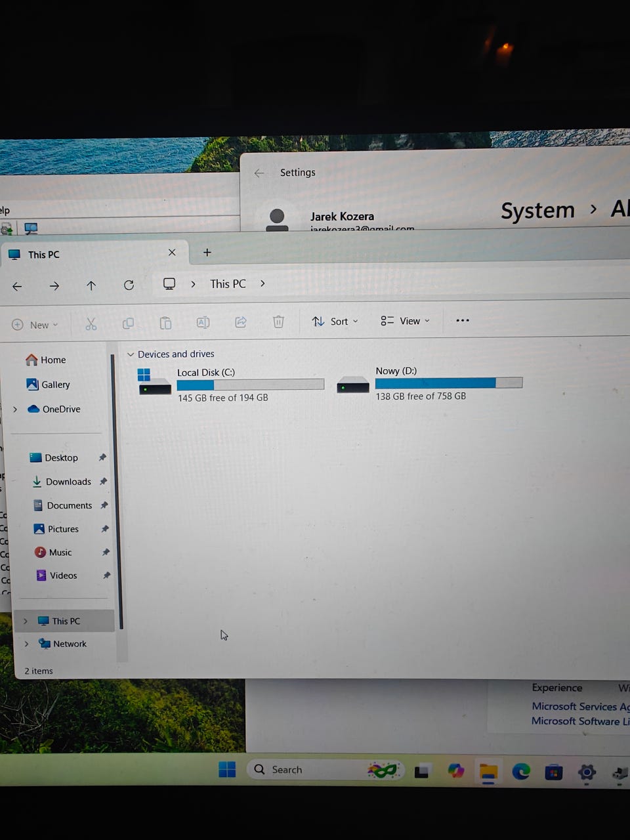
Task: Select This PC in the navigation pane
Action: tap(66, 621)
